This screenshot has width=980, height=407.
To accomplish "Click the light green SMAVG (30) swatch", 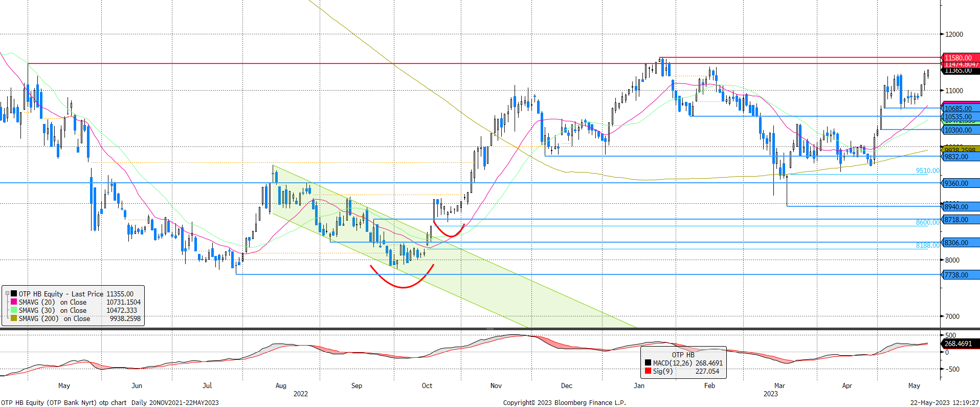I will 14,310.
